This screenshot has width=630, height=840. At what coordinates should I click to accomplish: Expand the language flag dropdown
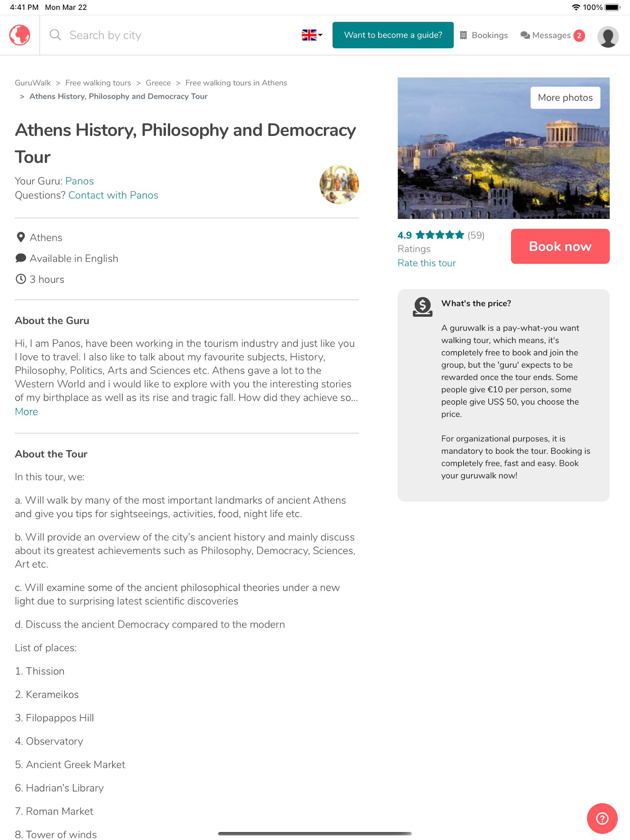click(312, 35)
